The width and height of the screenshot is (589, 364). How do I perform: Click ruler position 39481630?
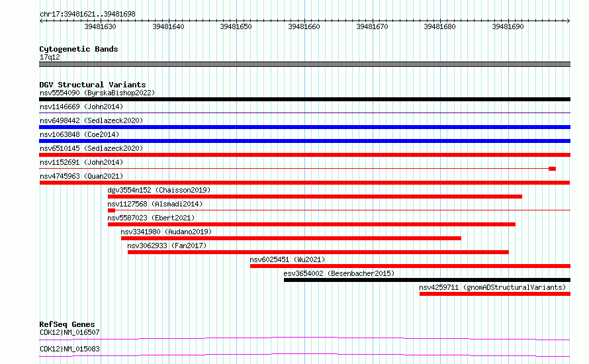coord(101,26)
